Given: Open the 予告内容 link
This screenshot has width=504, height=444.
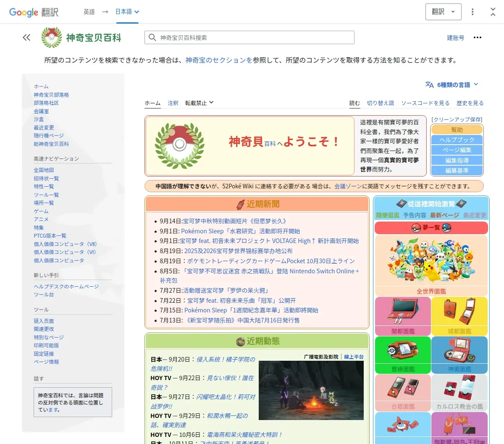Looking at the screenshot, I should [x=415, y=215].
